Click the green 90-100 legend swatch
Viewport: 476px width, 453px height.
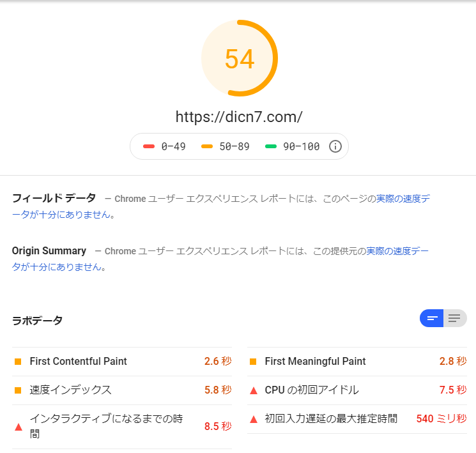(x=271, y=146)
